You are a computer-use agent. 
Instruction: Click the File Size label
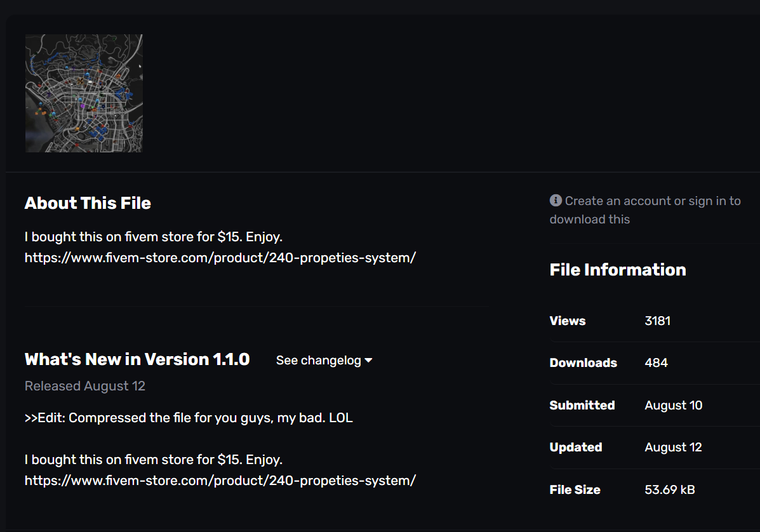click(575, 490)
